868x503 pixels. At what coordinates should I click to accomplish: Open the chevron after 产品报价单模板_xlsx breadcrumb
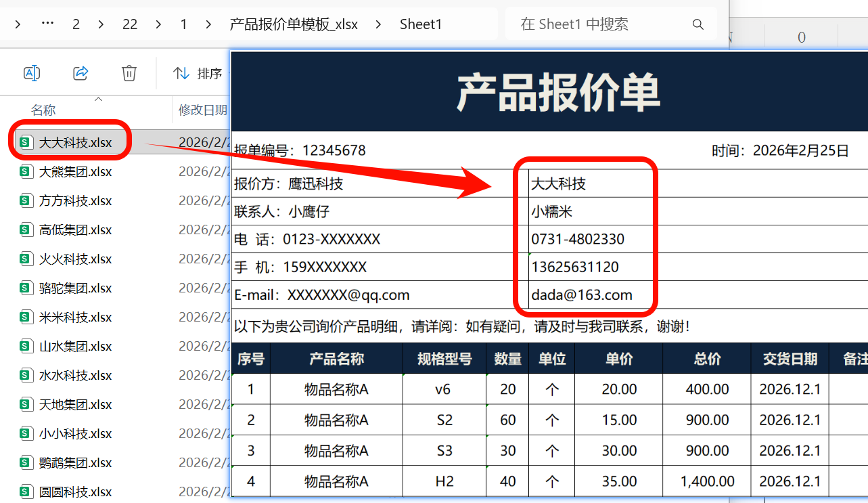[x=380, y=23]
